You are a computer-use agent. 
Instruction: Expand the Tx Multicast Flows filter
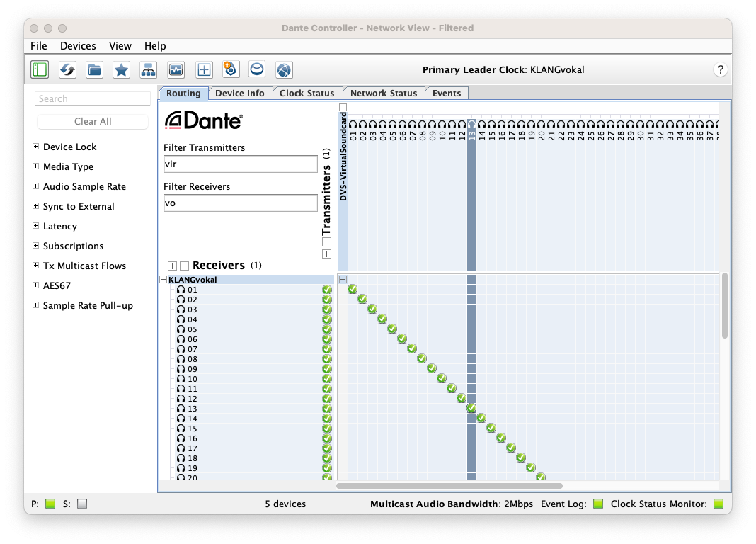tap(35, 265)
